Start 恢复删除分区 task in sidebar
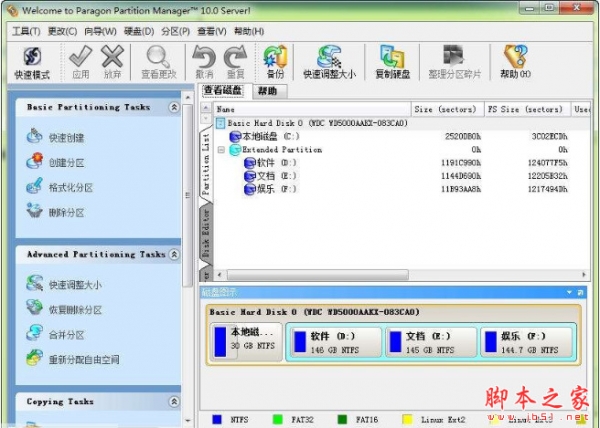The image size is (600, 428). (x=64, y=309)
